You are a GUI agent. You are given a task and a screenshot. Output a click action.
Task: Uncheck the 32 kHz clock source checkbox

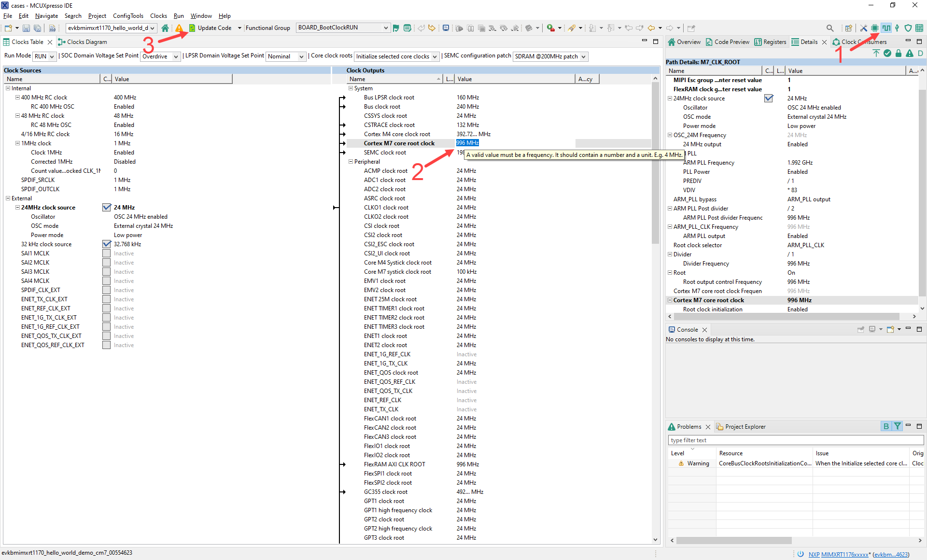pyautogui.click(x=107, y=244)
